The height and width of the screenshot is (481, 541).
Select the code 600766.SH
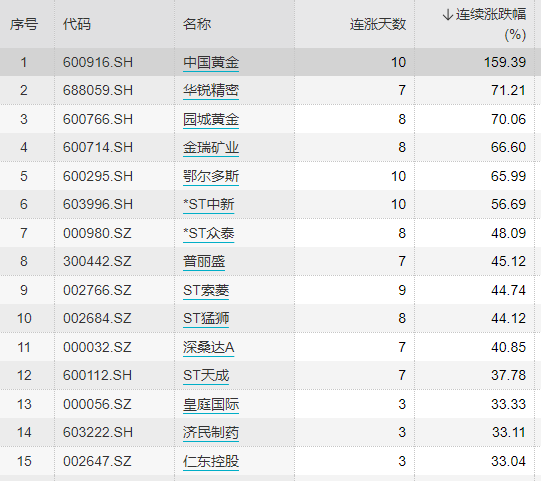click(98, 119)
